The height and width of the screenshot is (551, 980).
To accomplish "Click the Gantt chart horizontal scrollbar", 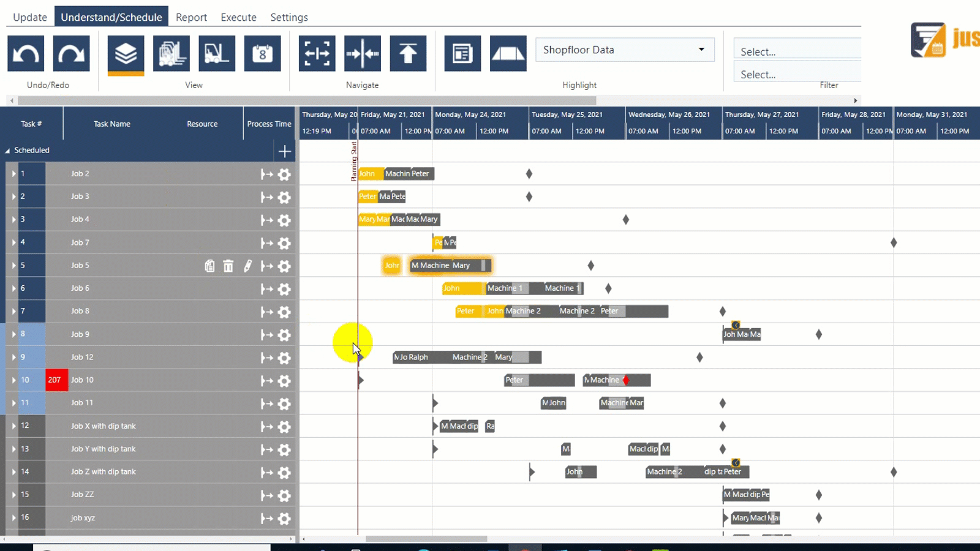I will pos(426,539).
